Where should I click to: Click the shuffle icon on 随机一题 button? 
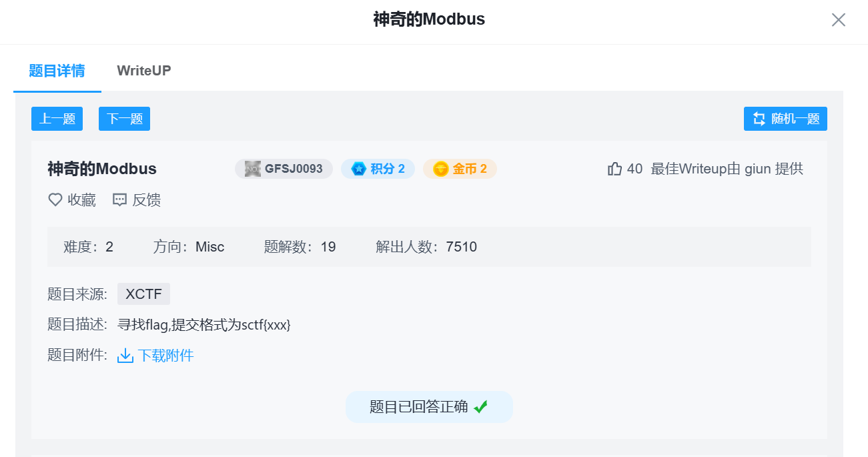click(x=759, y=118)
